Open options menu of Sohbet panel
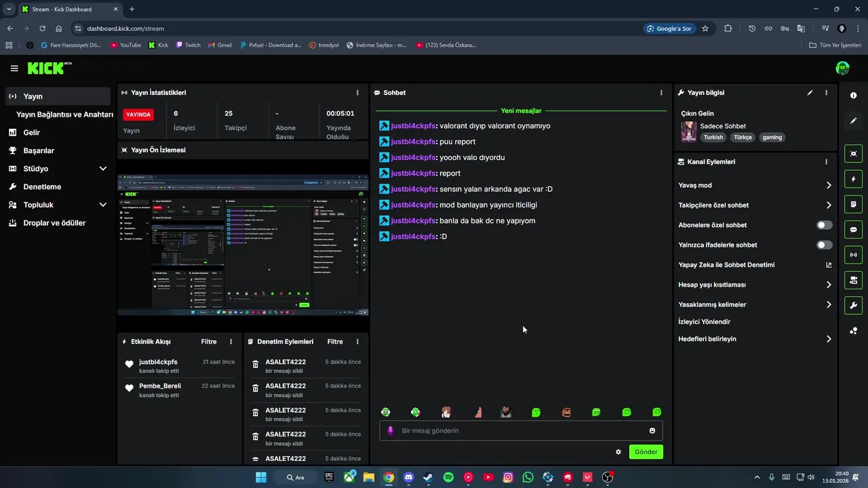This screenshot has height=488, width=868. pyautogui.click(x=661, y=93)
